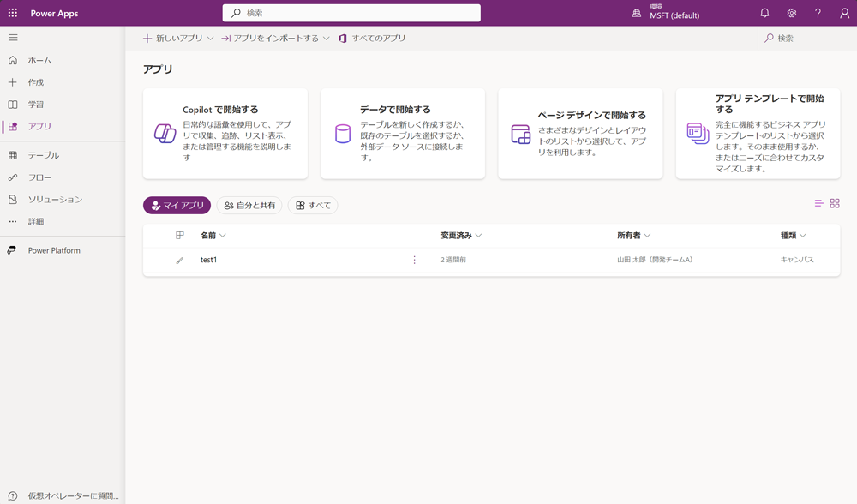Click the database cylinder icon

(x=343, y=134)
